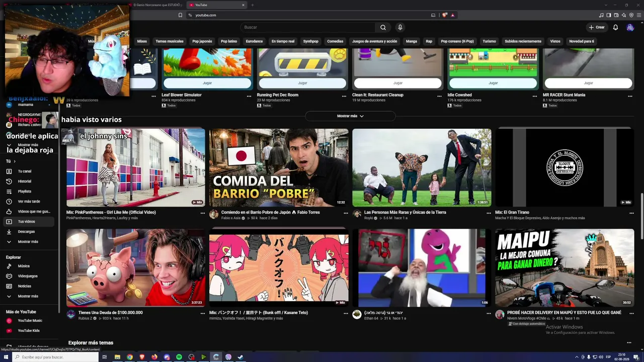Select the Synthpop filter chip
The image size is (644, 362).
[x=311, y=41]
